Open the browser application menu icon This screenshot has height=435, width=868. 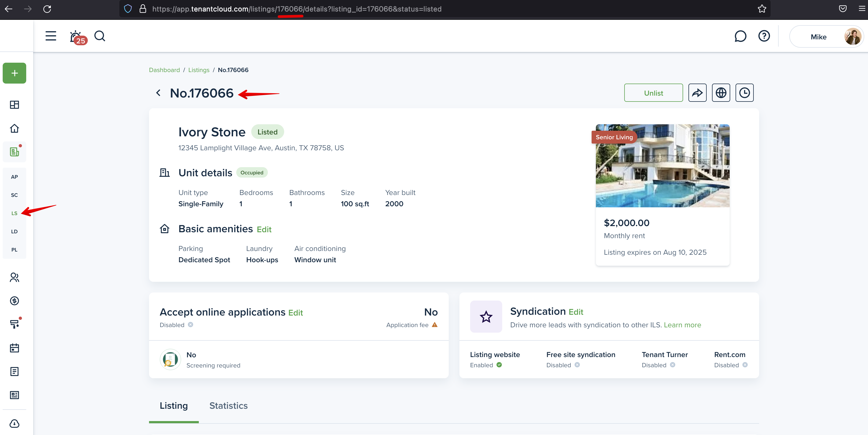862,9
